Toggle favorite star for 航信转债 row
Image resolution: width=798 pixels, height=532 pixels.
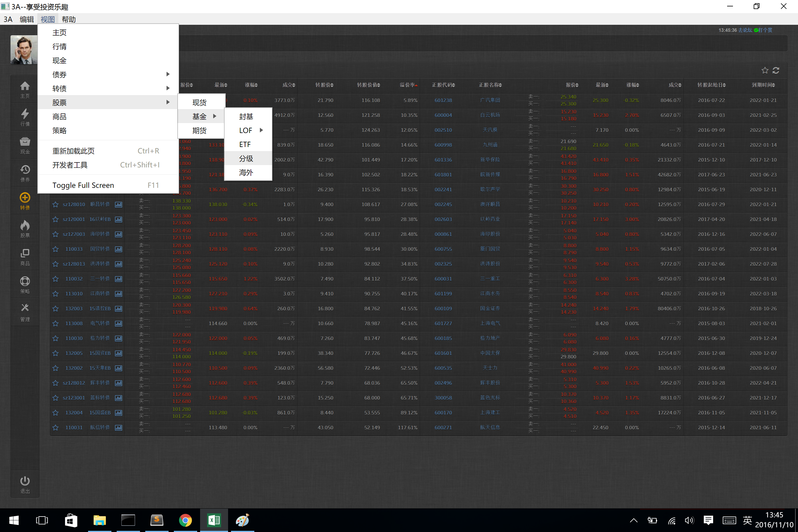(x=56, y=428)
